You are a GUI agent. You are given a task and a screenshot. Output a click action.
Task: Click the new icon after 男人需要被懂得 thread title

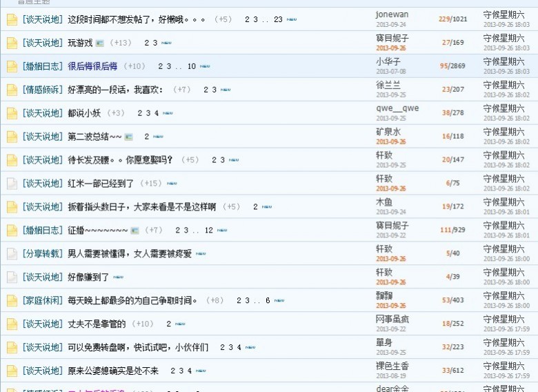201,254
